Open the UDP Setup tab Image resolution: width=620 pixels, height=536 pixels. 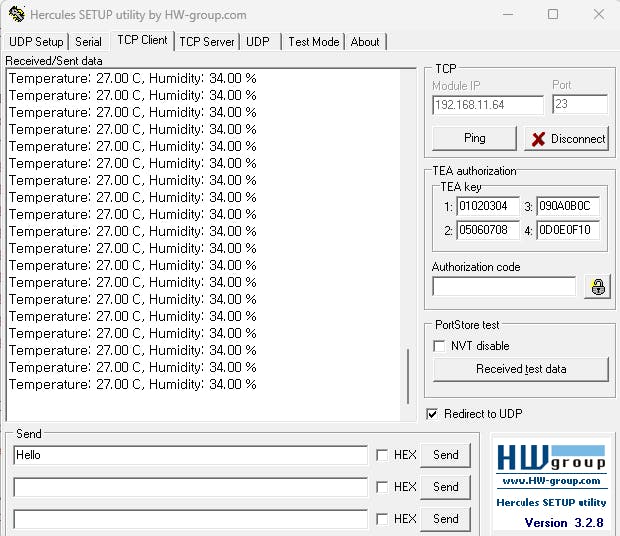point(36,42)
